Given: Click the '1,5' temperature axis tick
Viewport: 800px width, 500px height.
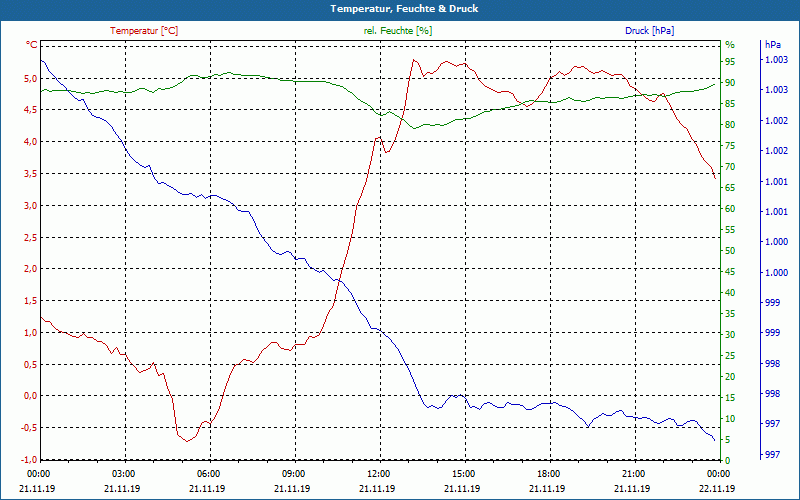Looking at the screenshot, I should (x=31, y=301).
